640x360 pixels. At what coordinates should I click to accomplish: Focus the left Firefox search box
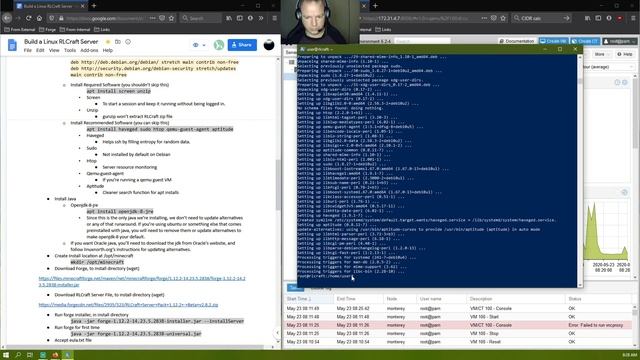click(x=201, y=18)
